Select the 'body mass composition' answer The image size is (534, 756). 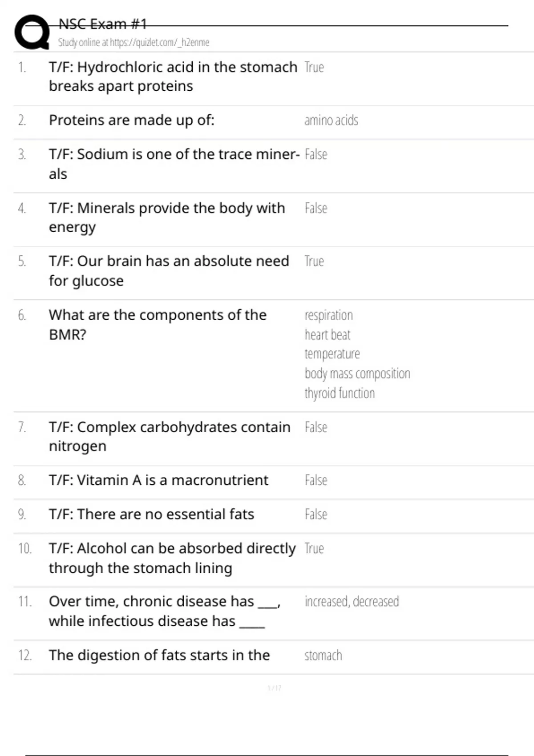point(357,374)
